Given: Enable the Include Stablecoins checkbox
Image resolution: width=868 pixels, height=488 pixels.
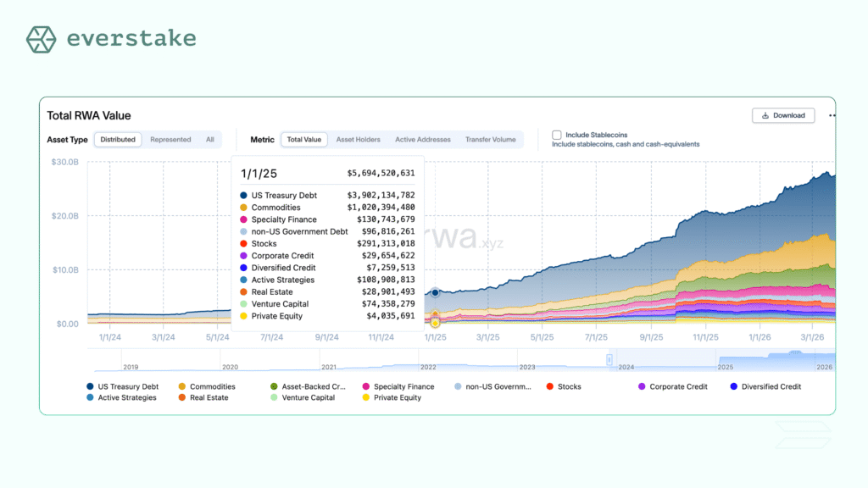Looking at the screenshot, I should coord(557,135).
